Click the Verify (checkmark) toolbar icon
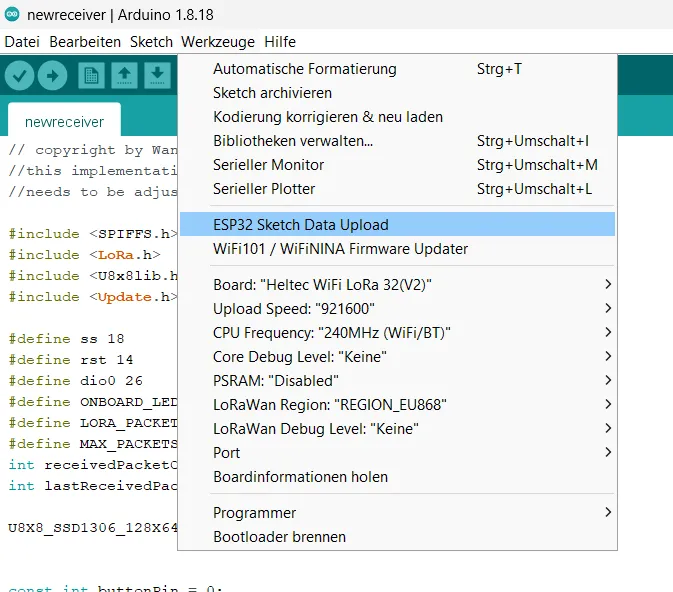 19,74
